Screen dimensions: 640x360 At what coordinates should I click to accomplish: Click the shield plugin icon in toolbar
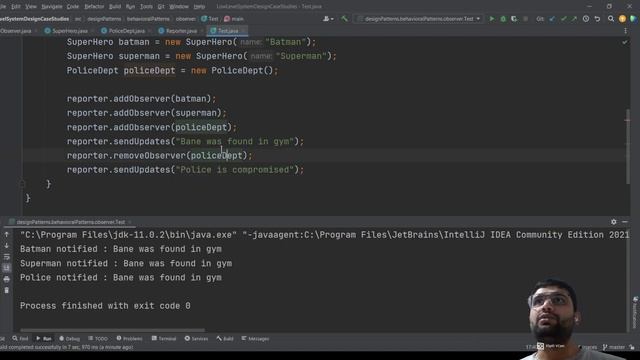click(633, 19)
